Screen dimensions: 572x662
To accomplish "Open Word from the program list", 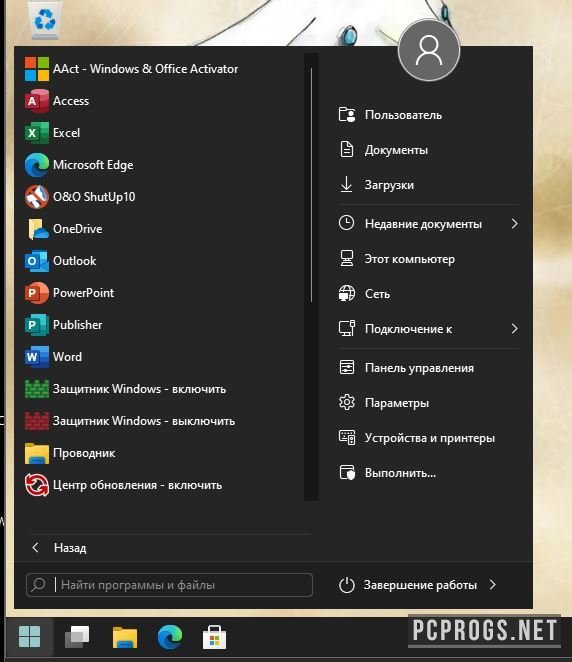I will point(53,357).
